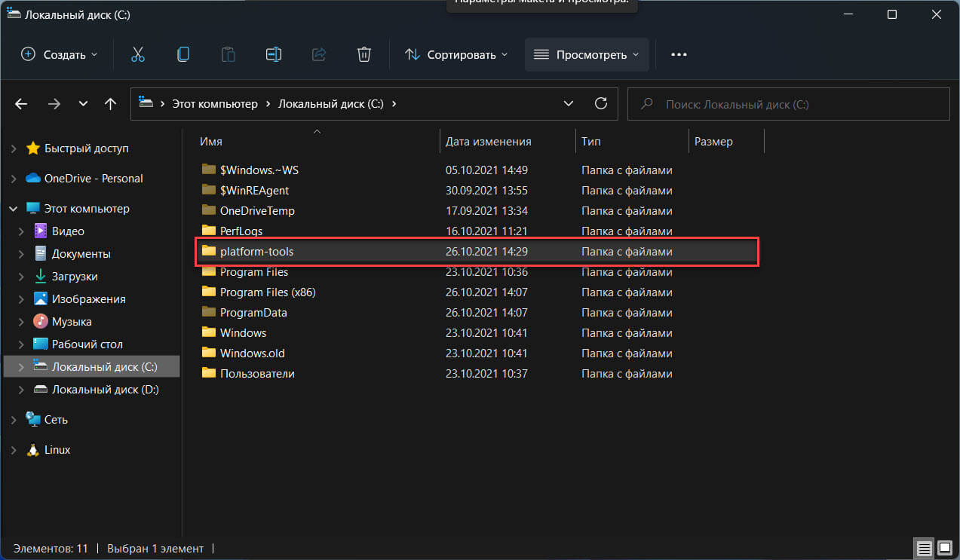Click the Cut scissors icon
The image size is (960, 560).
137,54
